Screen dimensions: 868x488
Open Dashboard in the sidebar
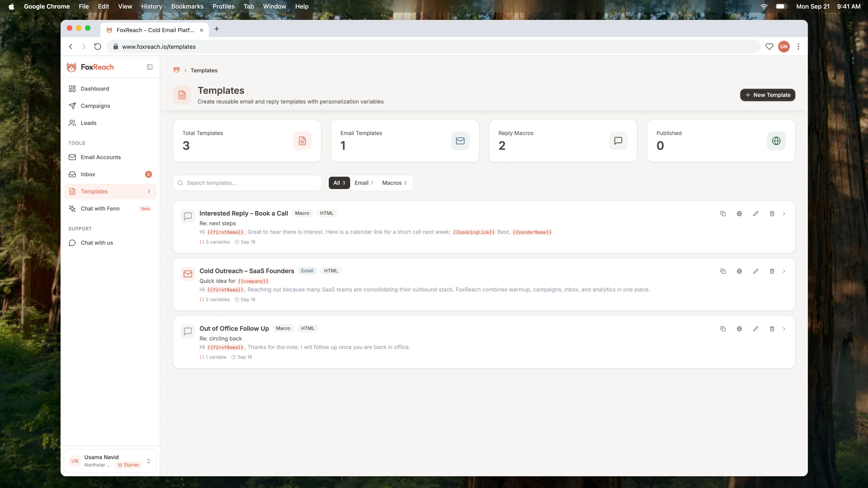[110, 89]
